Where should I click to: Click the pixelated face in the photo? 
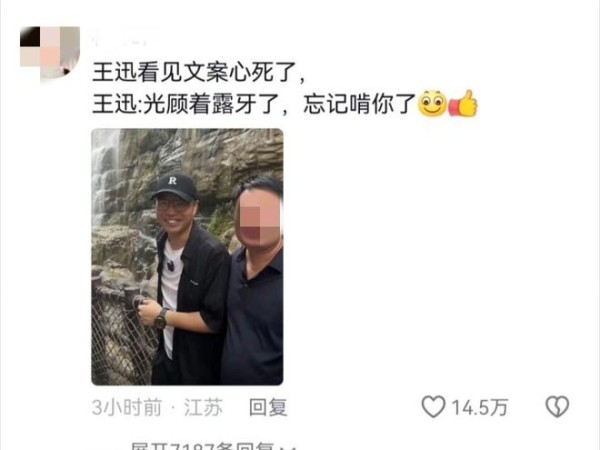click(x=258, y=218)
